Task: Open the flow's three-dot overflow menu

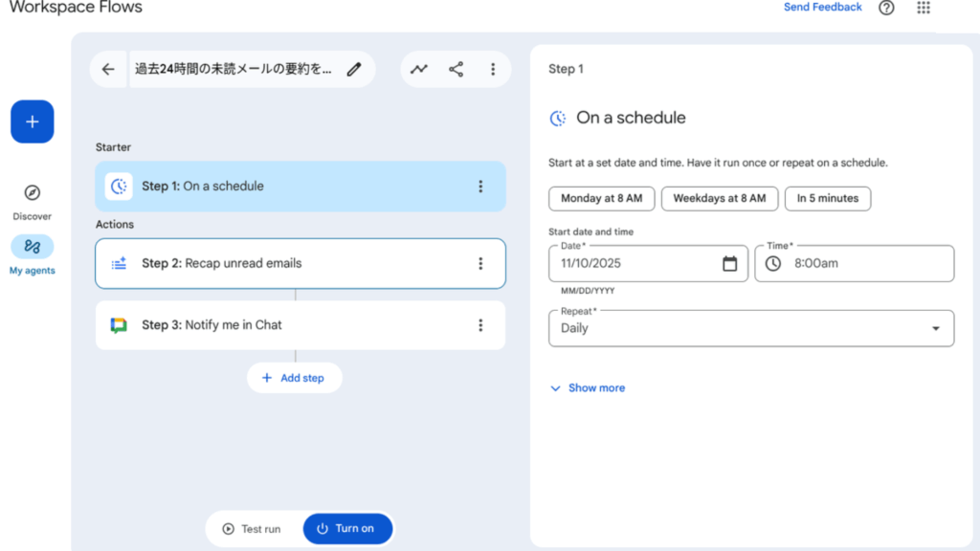Action: (493, 69)
